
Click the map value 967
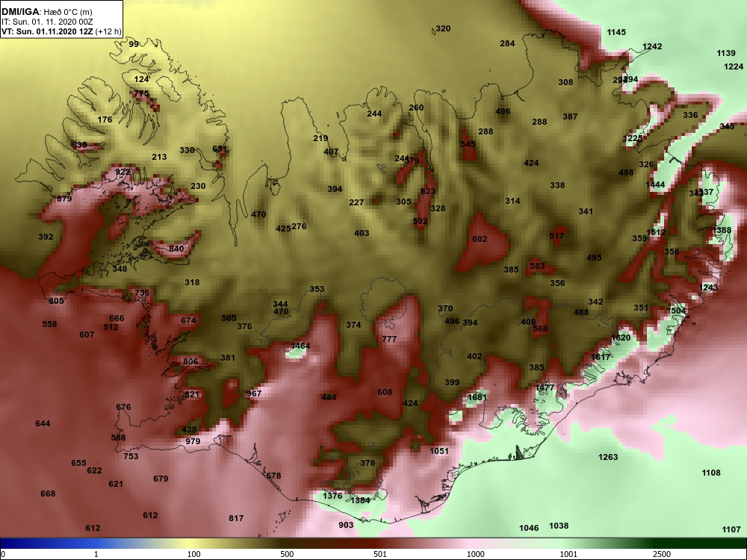pyautogui.click(x=255, y=393)
